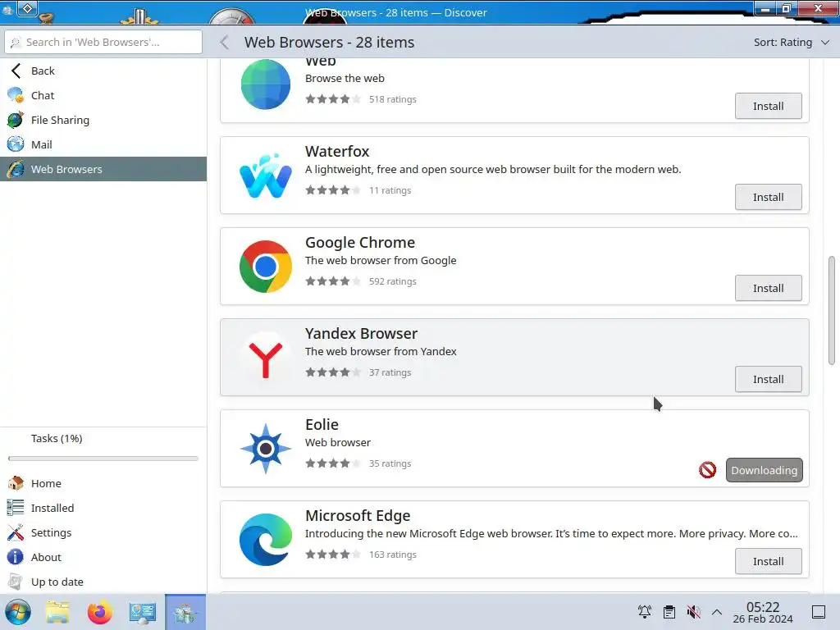Click the show desktop button

(819, 612)
